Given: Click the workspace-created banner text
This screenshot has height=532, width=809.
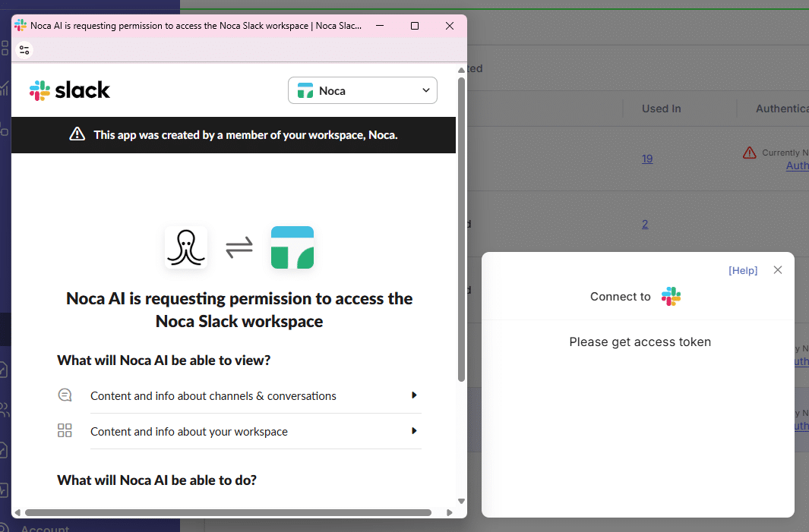Looking at the screenshot, I should (x=245, y=135).
